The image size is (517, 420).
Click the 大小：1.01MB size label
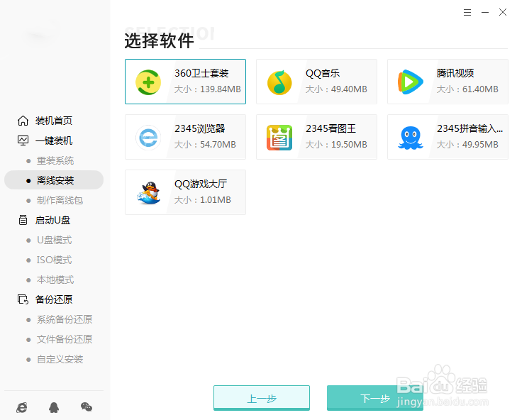tap(202, 200)
